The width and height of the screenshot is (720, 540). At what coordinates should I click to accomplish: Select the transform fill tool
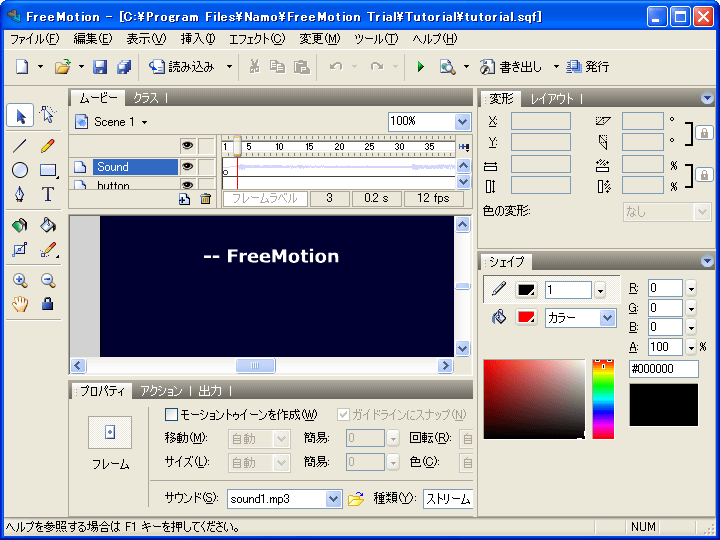pyautogui.click(x=20, y=249)
